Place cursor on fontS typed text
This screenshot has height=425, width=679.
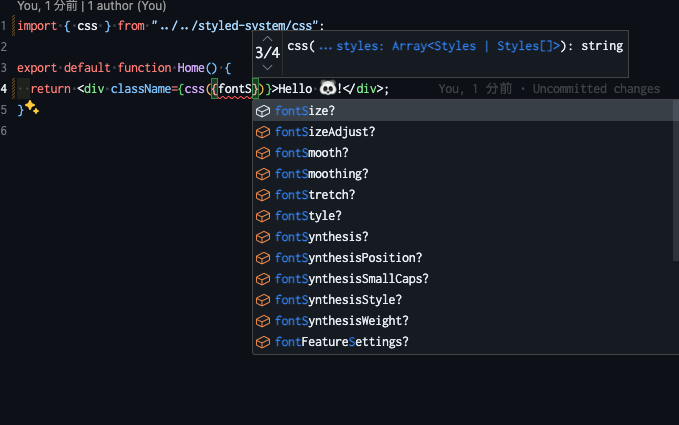pyautogui.click(x=235, y=89)
